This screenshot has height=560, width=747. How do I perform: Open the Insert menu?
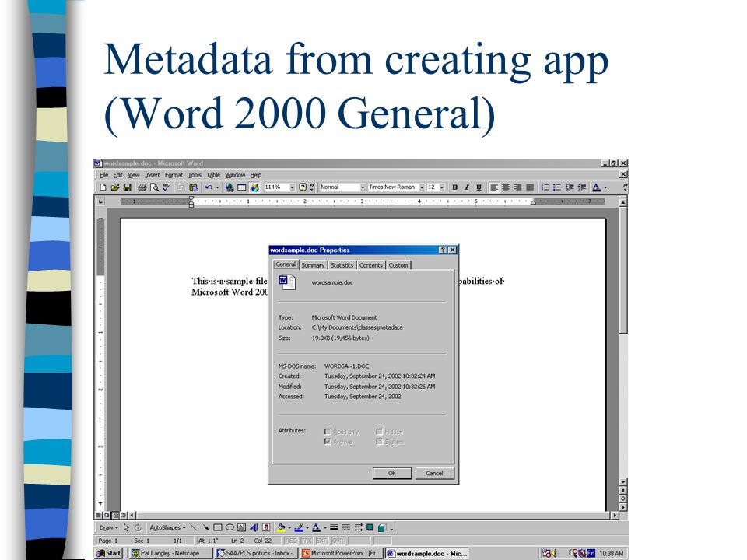(152, 175)
